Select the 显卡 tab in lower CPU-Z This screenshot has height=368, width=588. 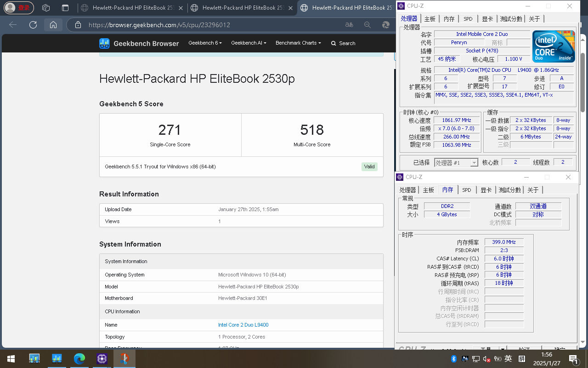pyautogui.click(x=486, y=190)
